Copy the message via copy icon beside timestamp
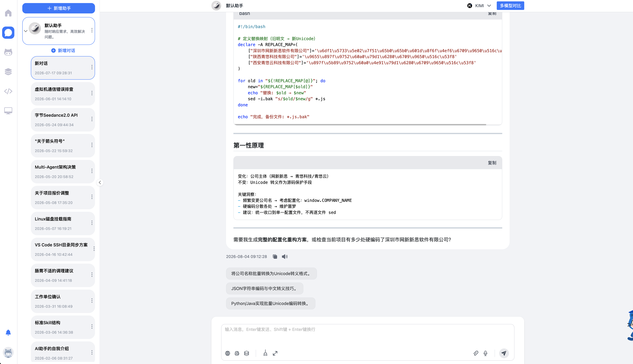The width and height of the screenshot is (633, 364). pyautogui.click(x=275, y=256)
